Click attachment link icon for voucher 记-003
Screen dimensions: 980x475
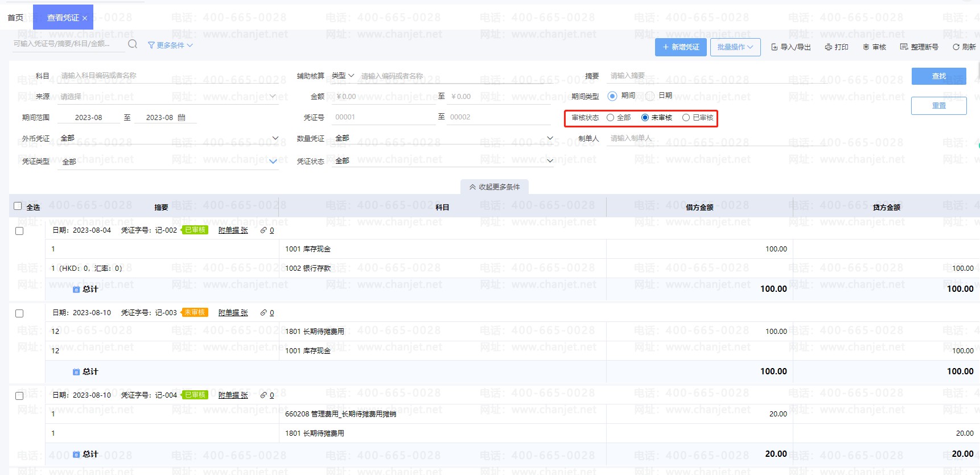[263, 313]
